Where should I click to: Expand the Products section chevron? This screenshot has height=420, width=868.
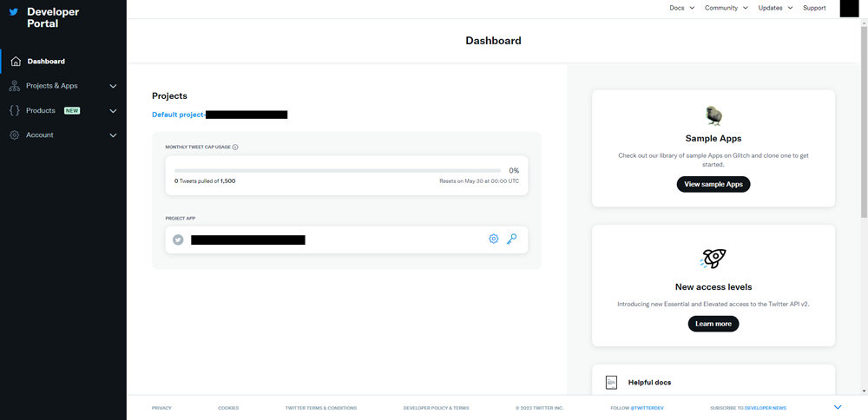[x=114, y=111]
